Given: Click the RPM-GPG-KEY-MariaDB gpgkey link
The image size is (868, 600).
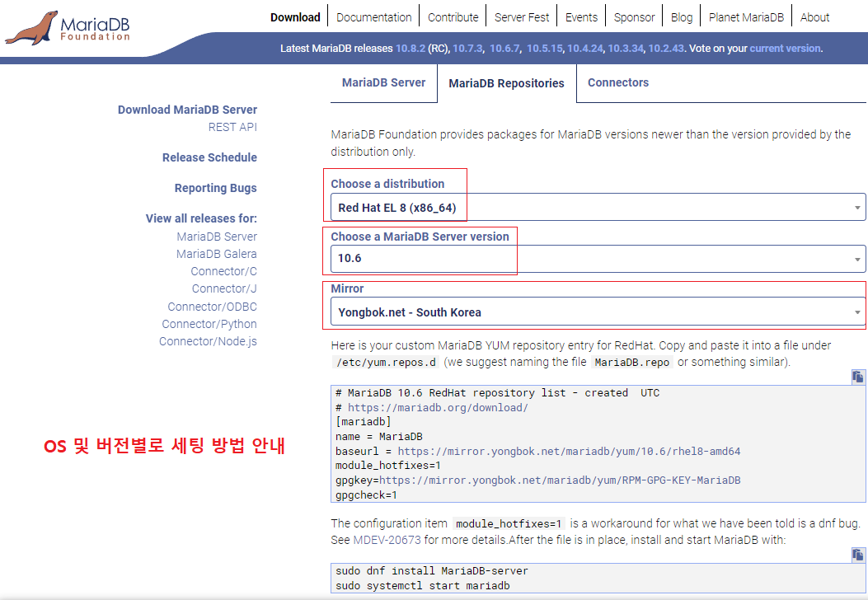Looking at the screenshot, I should click(560, 480).
